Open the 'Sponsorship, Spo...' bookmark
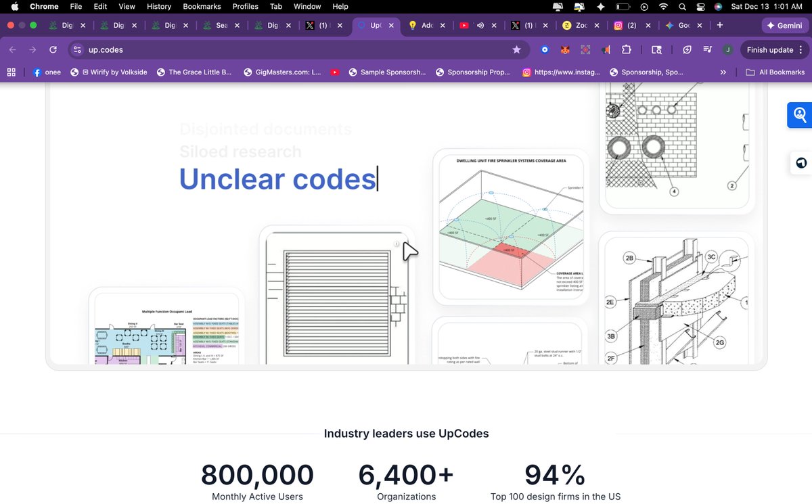 (x=646, y=72)
